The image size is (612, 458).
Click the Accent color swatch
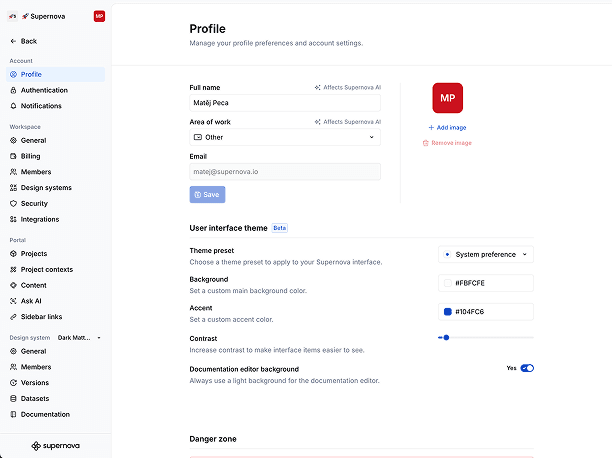(447, 312)
